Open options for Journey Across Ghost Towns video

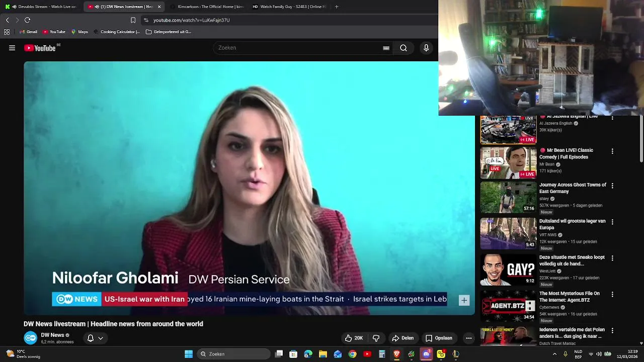click(612, 186)
